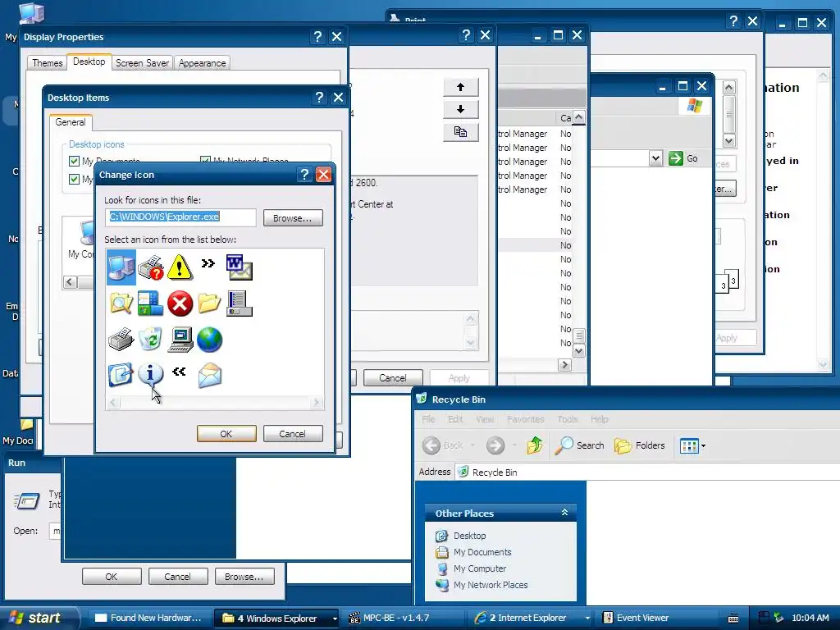Screen dimensions: 840x630
Task: Open Desktop link in Other Places
Action: 461,535
